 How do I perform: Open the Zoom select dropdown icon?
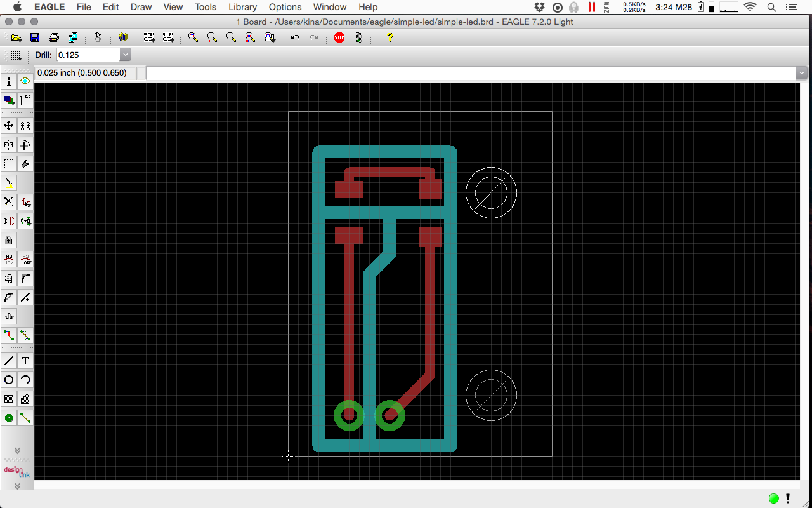[270, 37]
